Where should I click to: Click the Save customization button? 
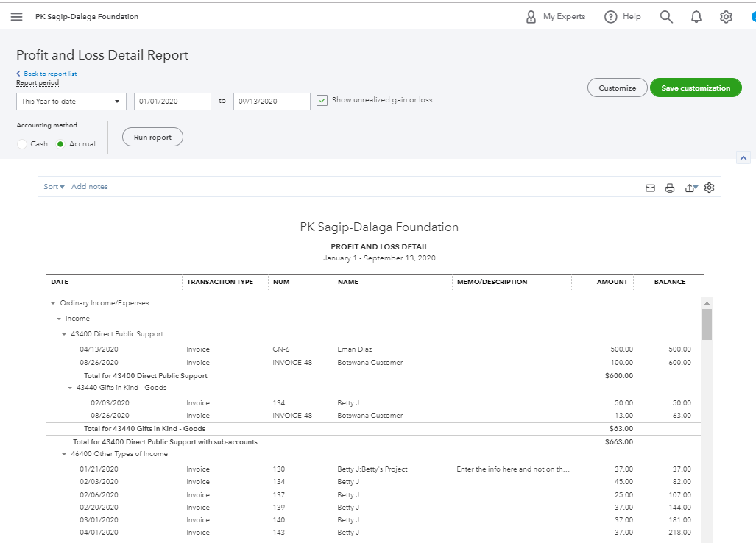pos(696,87)
